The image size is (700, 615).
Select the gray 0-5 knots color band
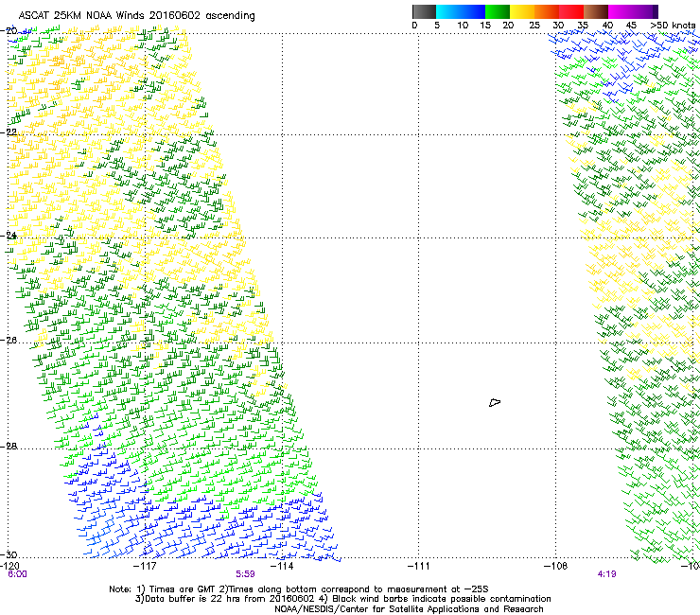pyautogui.click(x=424, y=11)
